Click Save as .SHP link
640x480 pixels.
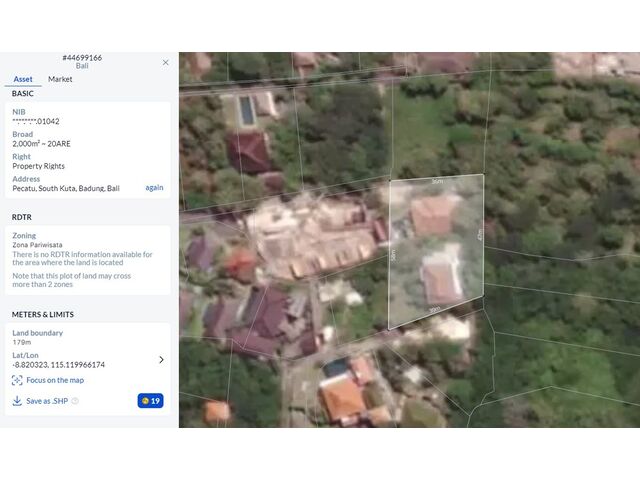click(47, 401)
